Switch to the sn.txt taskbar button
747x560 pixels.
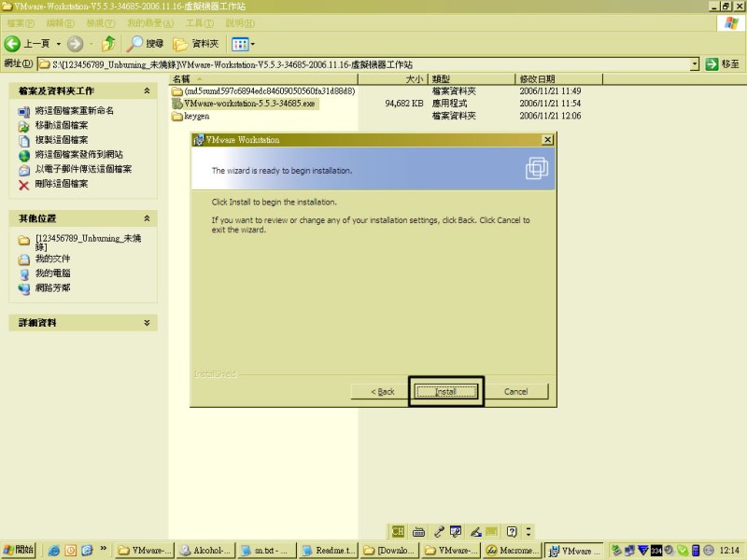click(266, 551)
